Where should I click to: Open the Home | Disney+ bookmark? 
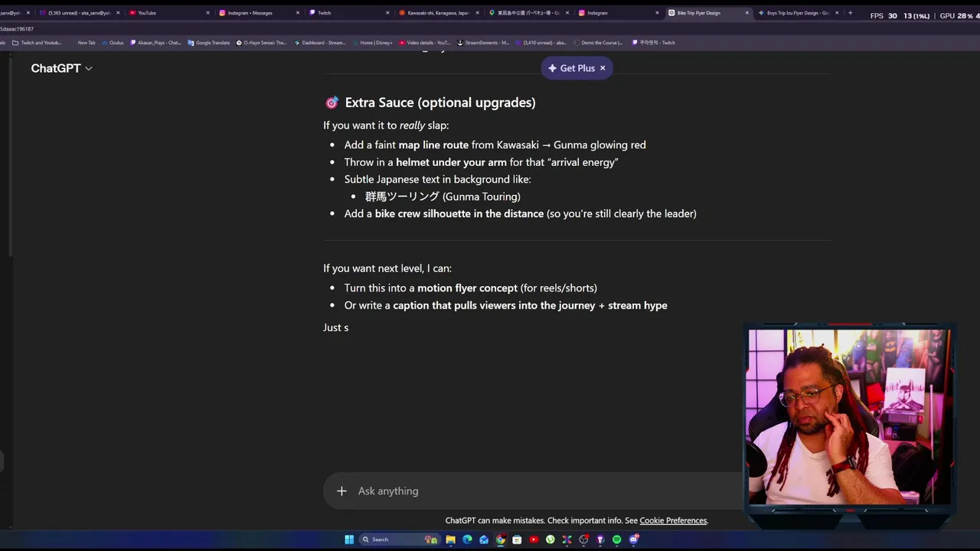pyautogui.click(x=373, y=43)
